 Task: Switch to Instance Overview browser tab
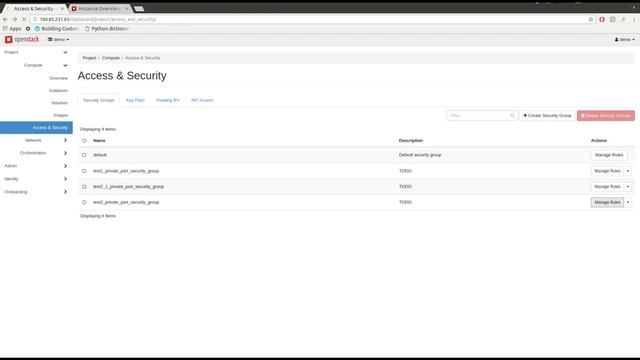pos(98,9)
